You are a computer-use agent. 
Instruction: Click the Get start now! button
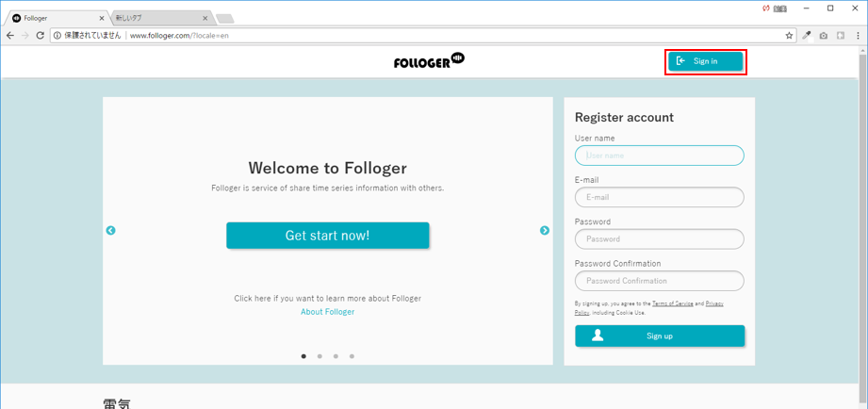tap(327, 236)
